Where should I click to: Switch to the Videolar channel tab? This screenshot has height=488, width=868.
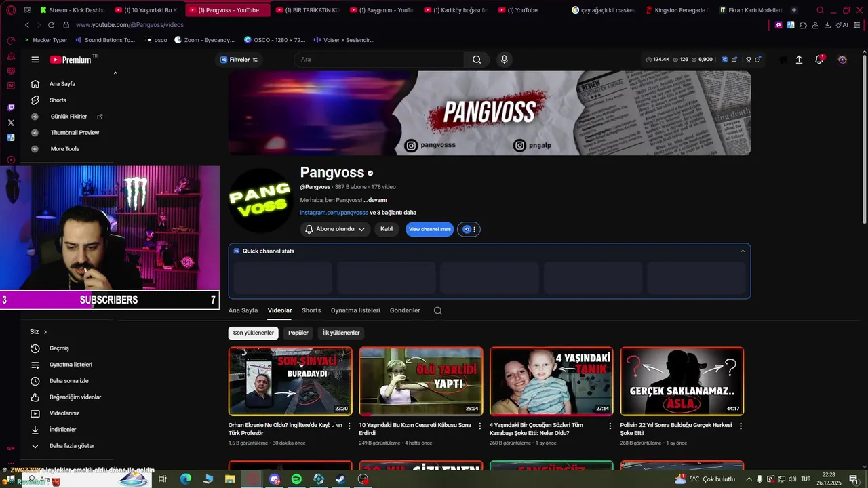point(279,310)
